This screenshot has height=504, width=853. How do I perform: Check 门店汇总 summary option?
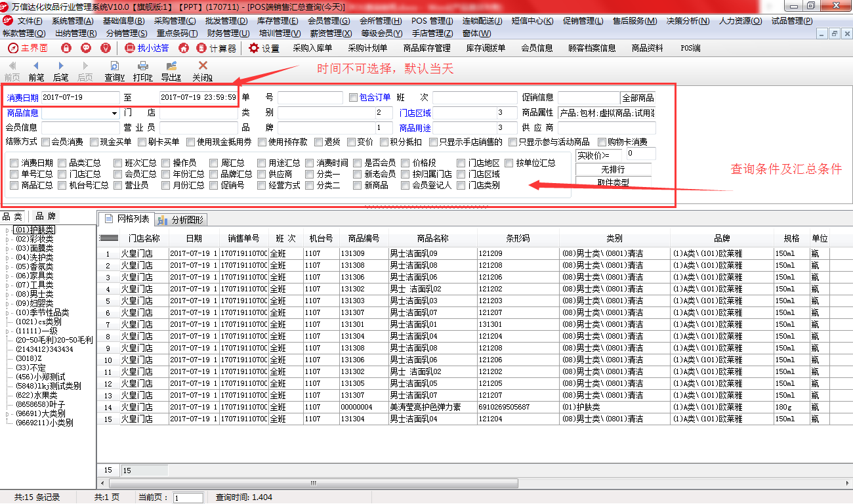pos(62,174)
